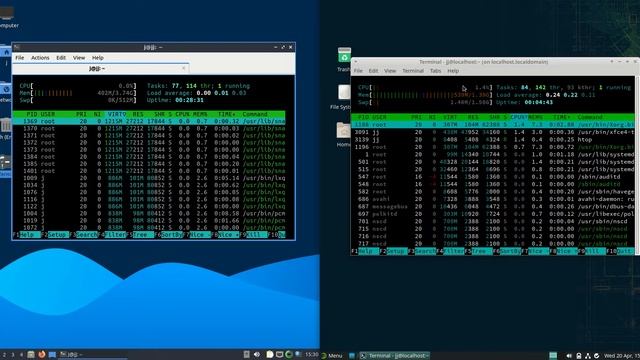This screenshot has height=360, width=640.
Task: Select the 697 polkitd row in right htop
Action: tap(493, 214)
